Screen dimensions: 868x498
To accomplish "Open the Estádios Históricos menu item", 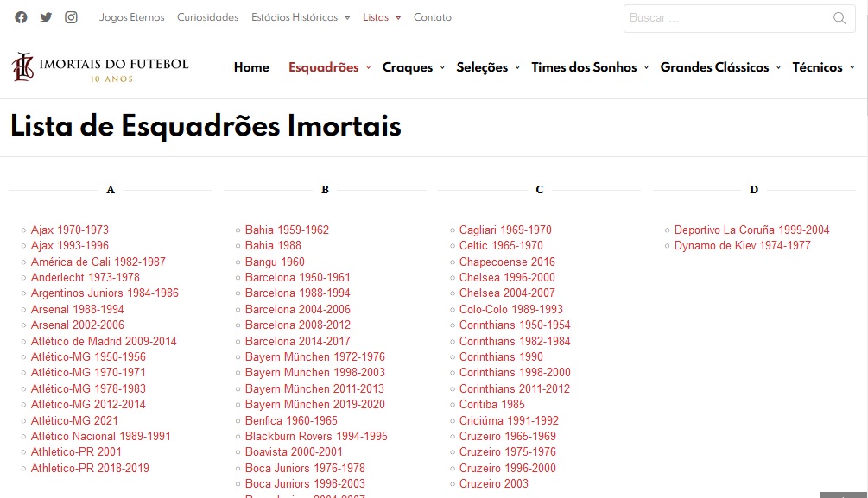I will click(295, 17).
